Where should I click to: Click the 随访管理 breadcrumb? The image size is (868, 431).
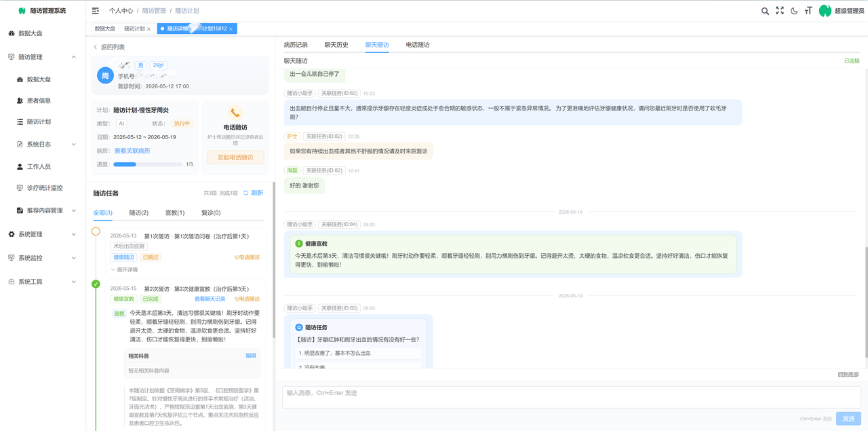(x=154, y=11)
